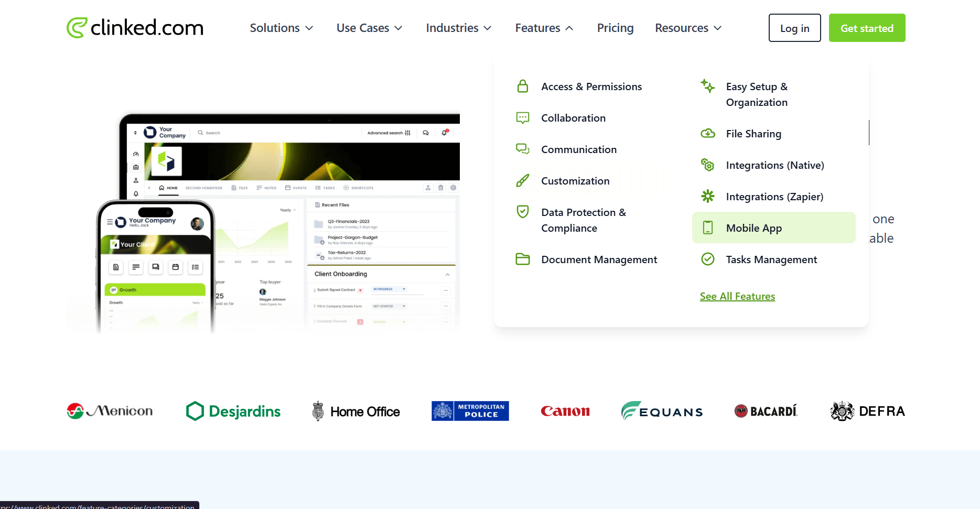Open the Industries dropdown menu
This screenshot has width=980, height=509.
point(459,28)
